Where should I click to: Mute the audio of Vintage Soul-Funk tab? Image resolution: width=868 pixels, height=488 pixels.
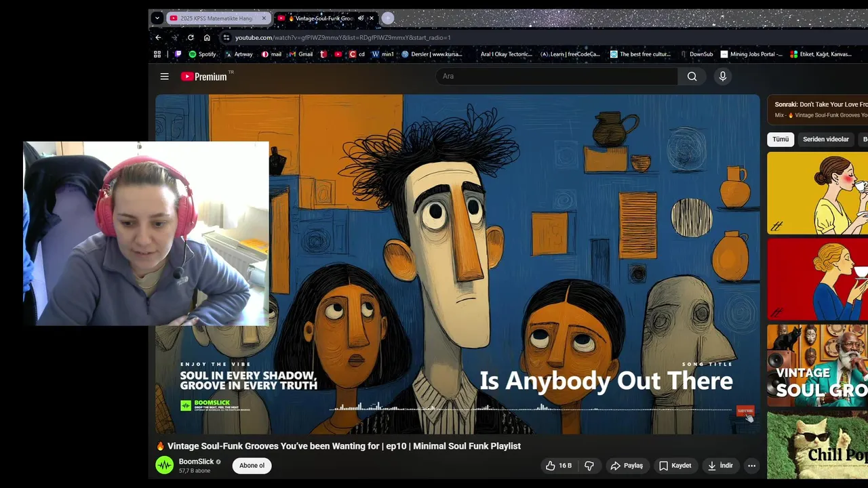pos(361,18)
